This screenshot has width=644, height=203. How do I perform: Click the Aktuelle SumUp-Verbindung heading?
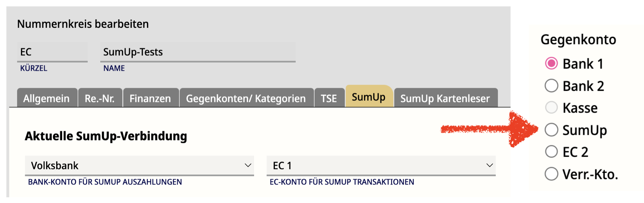106,136
